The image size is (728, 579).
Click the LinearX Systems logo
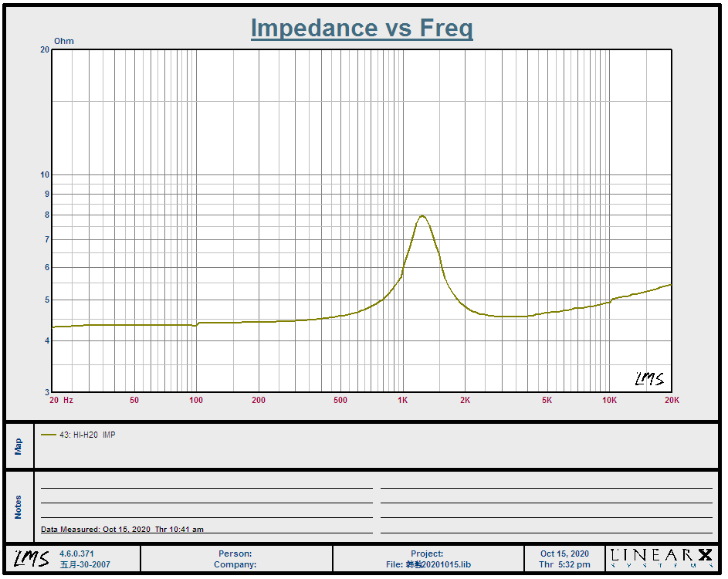pos(662,558)
